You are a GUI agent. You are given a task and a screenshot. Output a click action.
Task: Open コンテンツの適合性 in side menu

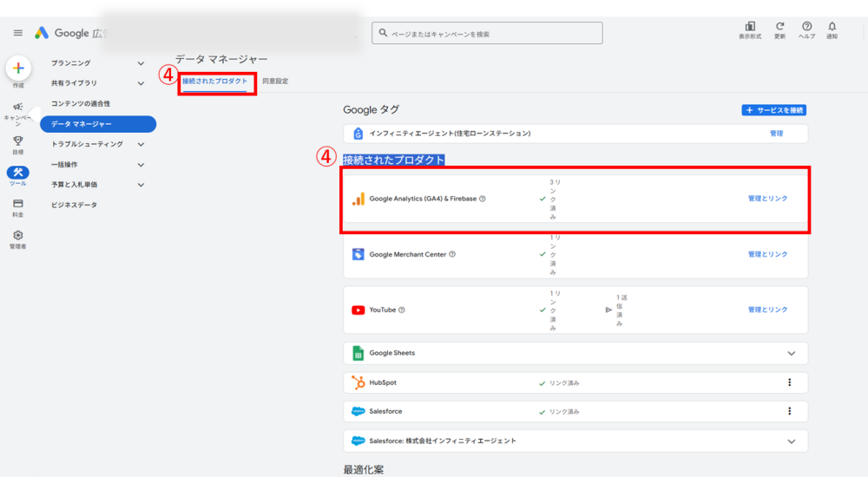click(x=81, y=103)
